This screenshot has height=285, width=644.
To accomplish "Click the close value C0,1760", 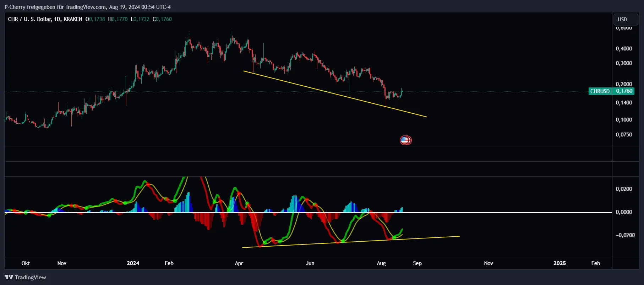I will (162, 19).
